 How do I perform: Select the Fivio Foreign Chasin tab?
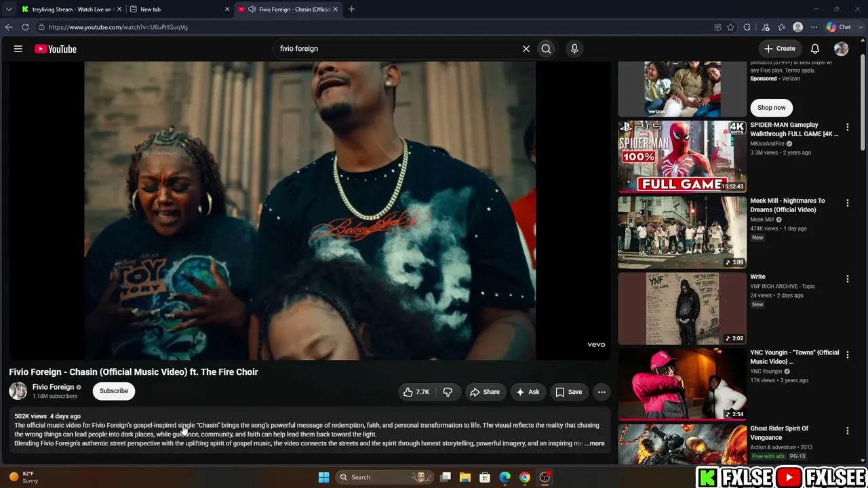[288, 9]
